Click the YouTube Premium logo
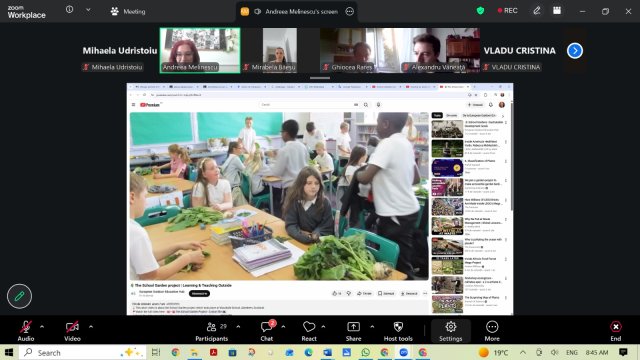Image resolution: width=640 pixels, height=360 pixels. [151, 105]
